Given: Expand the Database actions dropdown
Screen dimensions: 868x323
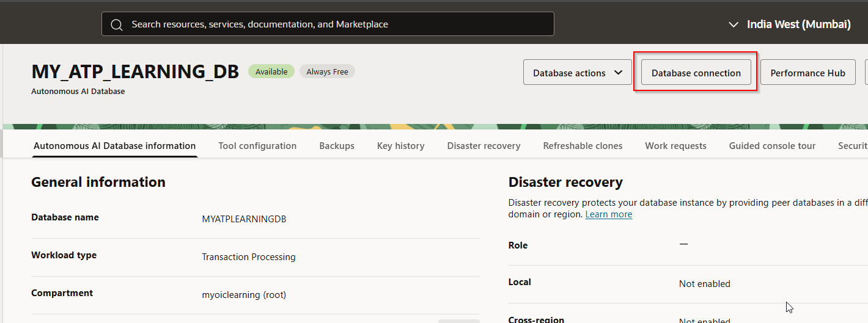Looking at the screenshot, I should click(577, 73).
